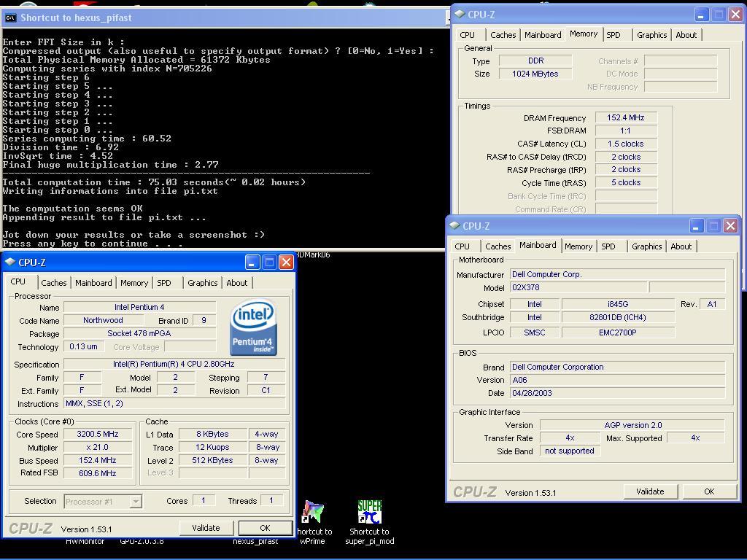Viewport: 747px width, 560px height.
Task: Click the Level 2 cache value 512 KBytes
Action: coord(212,461)
